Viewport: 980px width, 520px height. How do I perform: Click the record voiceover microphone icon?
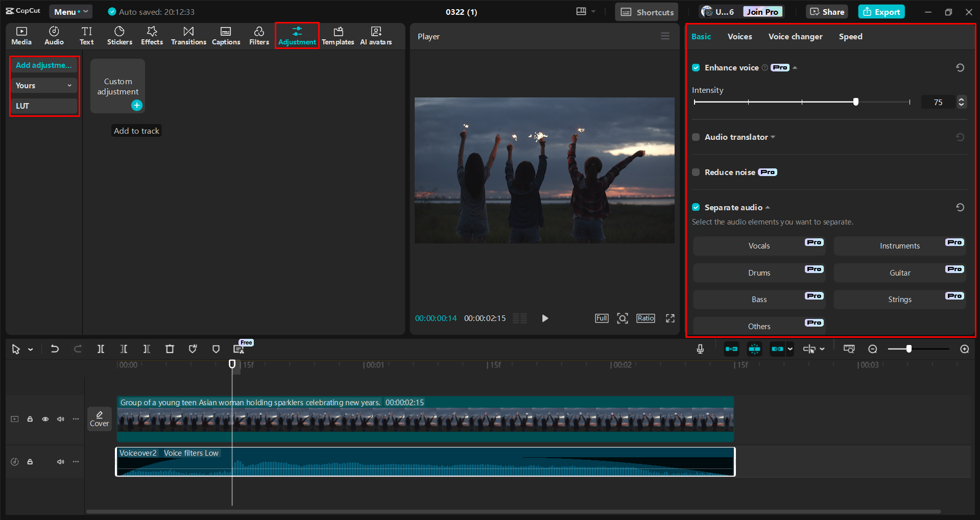coord(700,349)
